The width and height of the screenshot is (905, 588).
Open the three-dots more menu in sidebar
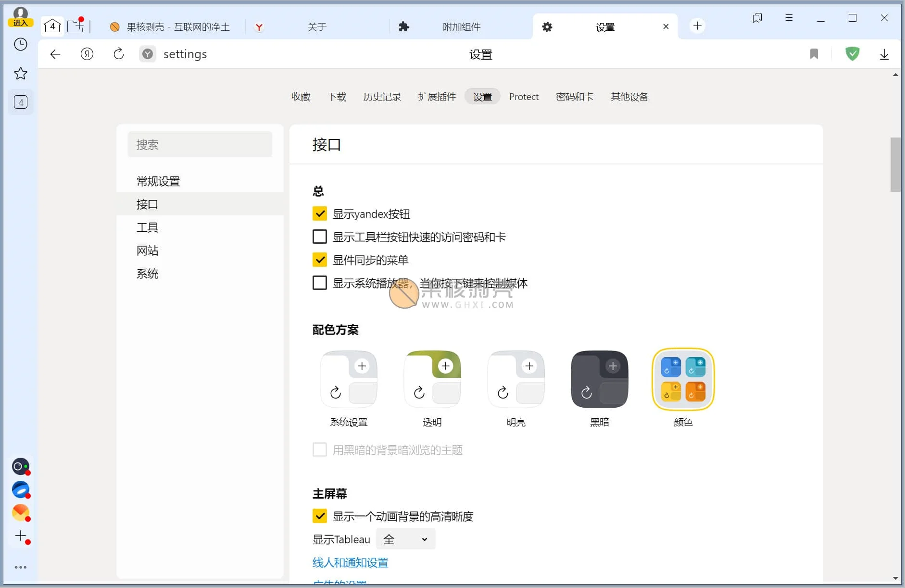21,567
